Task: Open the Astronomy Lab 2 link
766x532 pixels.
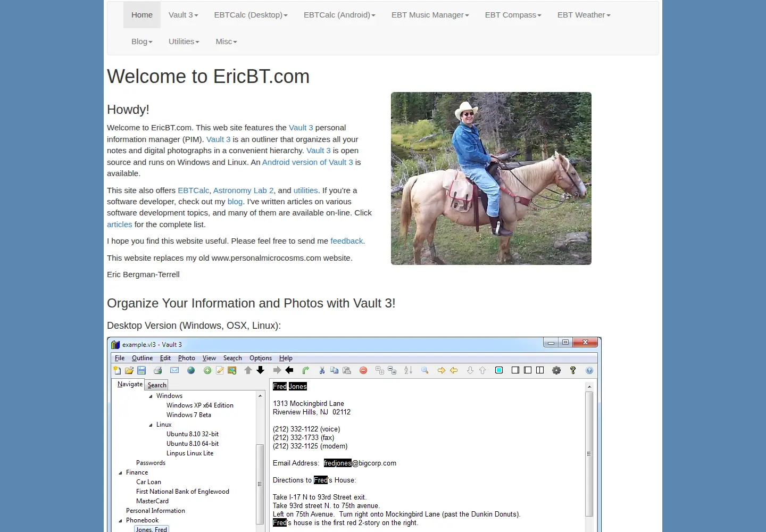Action: 243,190
